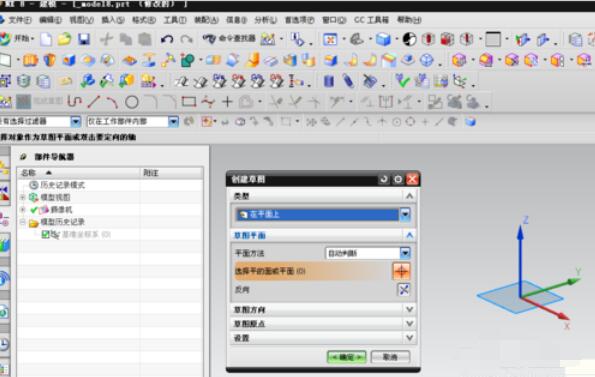Select the Rectangle sketch tool
Viewport: 595px width, 377px height.
click(x=189, y=101)
